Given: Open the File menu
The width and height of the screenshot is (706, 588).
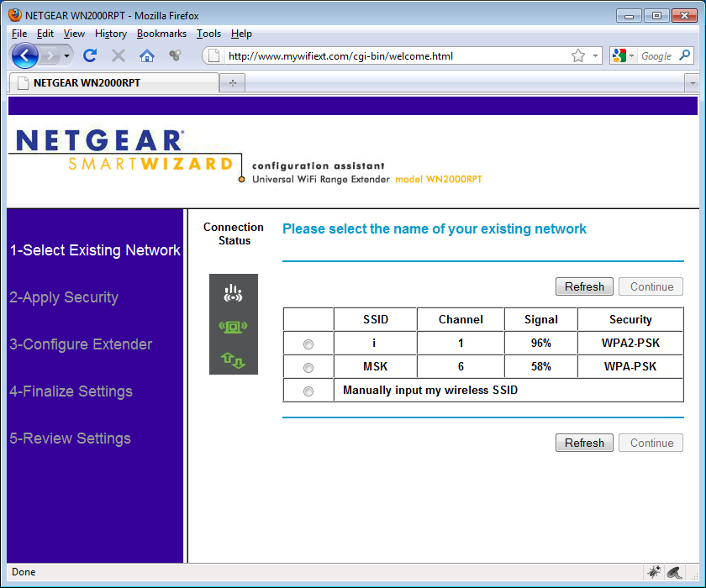Looking at the screenshot, I should (18, 34).
